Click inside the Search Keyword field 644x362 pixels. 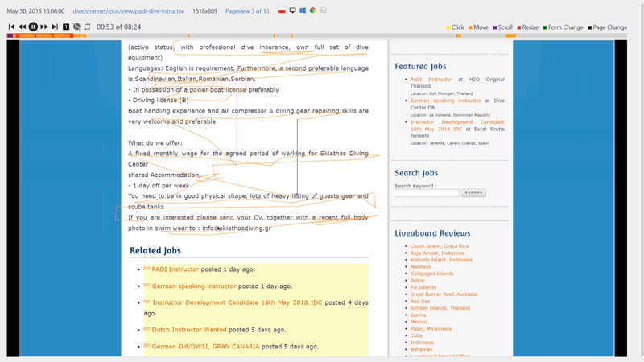(427, 193)
